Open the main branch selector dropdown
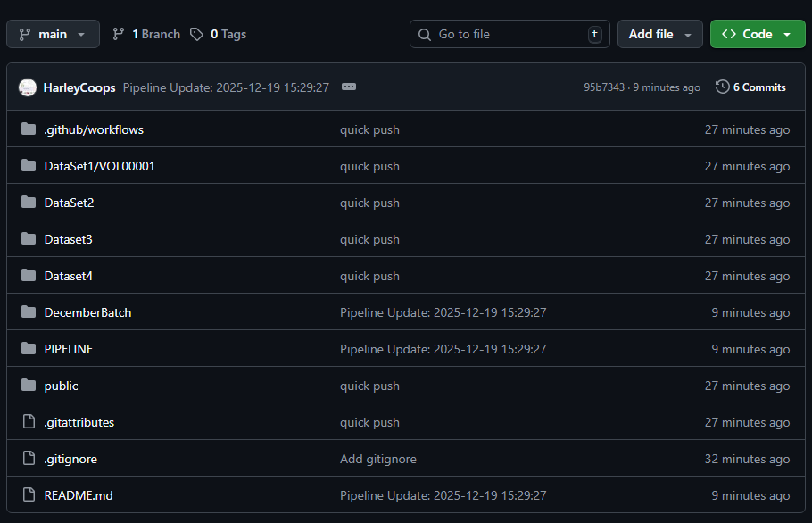812x523 pixels. (x=53, y=34)
